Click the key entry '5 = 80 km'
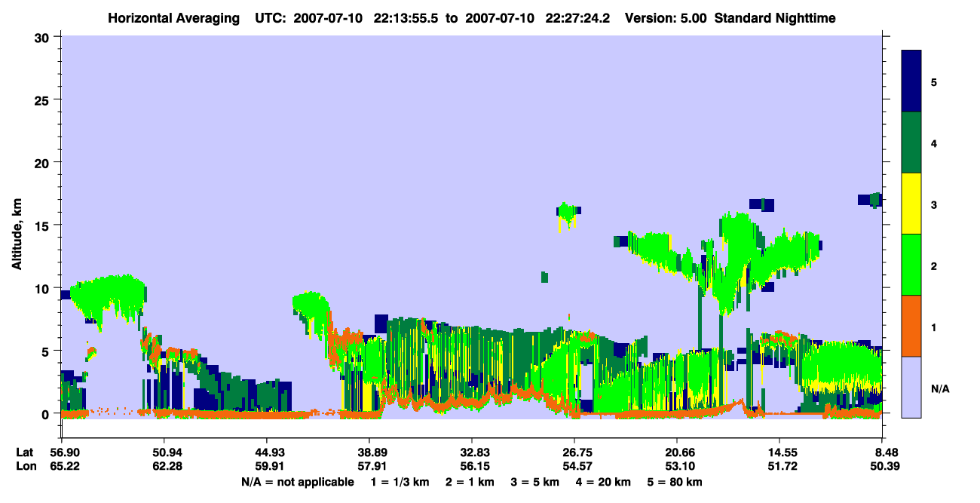 coord(676,482)
